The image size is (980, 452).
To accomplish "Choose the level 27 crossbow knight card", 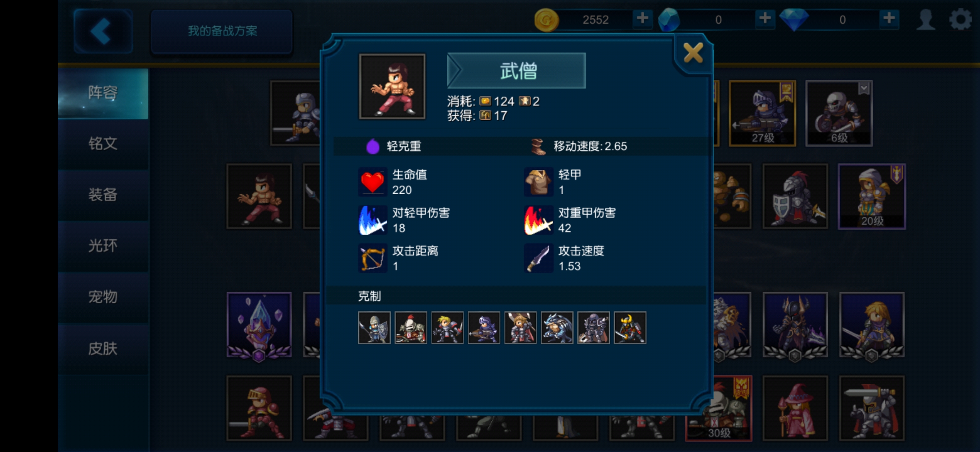I will [x=762, y=113].
